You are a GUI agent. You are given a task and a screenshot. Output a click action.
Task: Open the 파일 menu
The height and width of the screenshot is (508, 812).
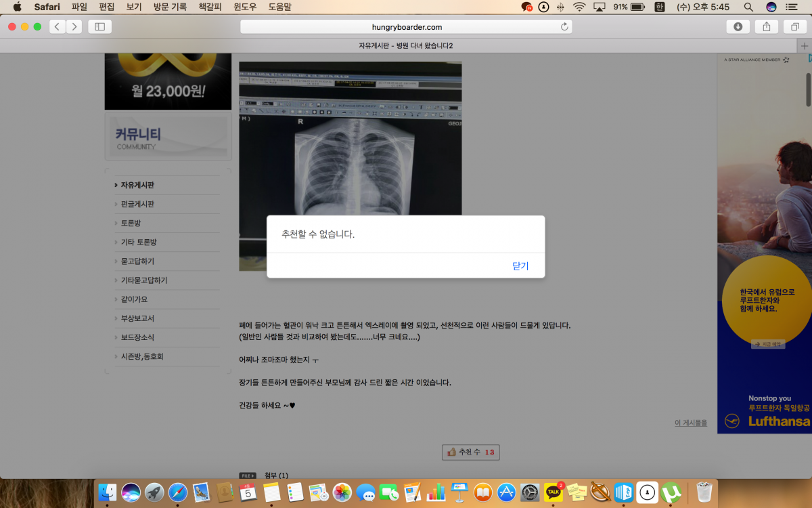pos(79,7)
